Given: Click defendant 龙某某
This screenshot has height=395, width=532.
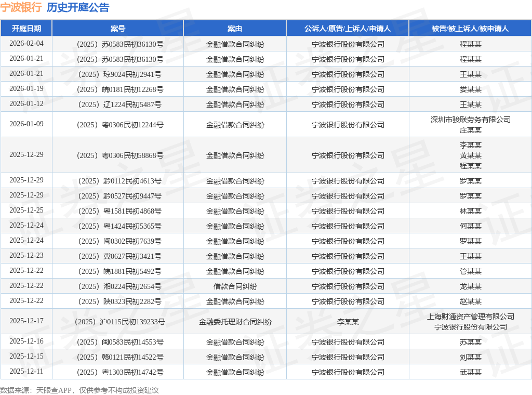Looking at the screenshot, I should pos(470,286).
